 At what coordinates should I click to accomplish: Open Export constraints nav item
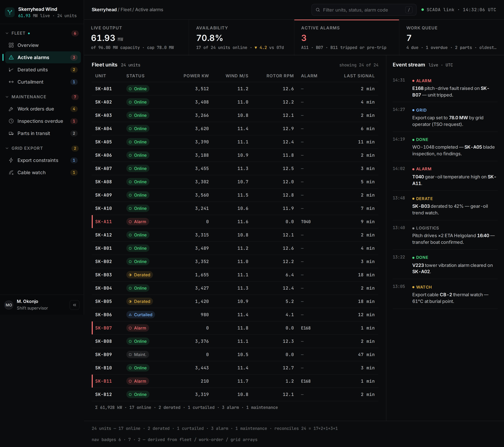point(43,160)
